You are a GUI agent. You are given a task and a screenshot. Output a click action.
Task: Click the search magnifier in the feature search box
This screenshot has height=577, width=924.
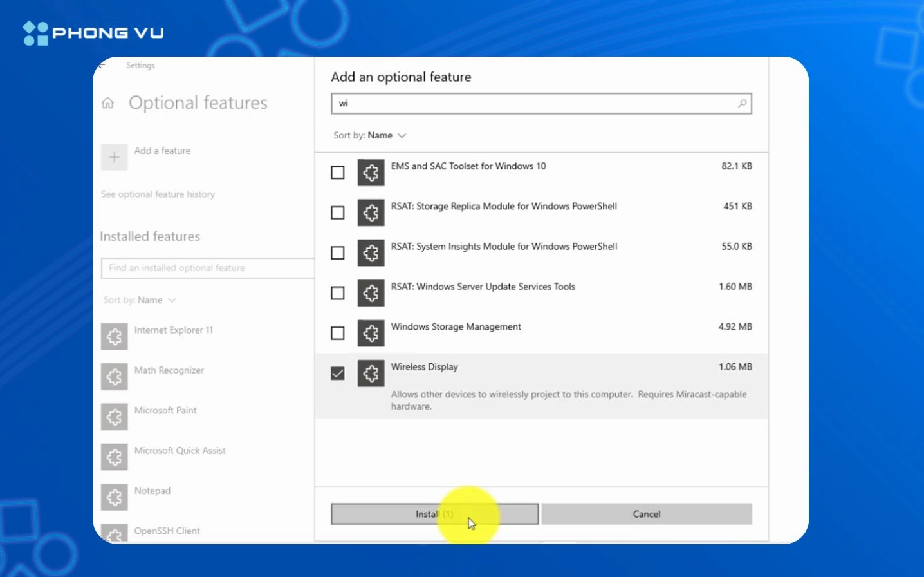pyautogui.click(x=742, y=104)
